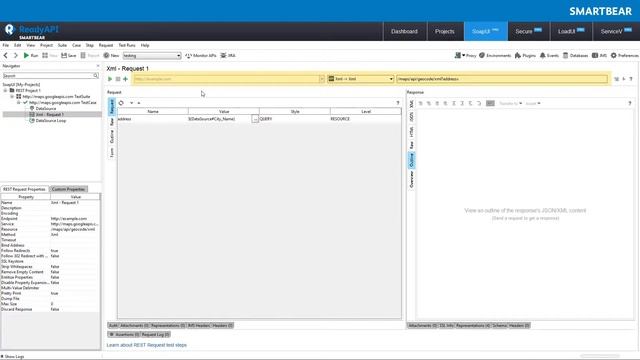Open down-arrow in request parameters toolbar
Screen dimensions: 640x360
pyautogui.click(x=131, y=103)
